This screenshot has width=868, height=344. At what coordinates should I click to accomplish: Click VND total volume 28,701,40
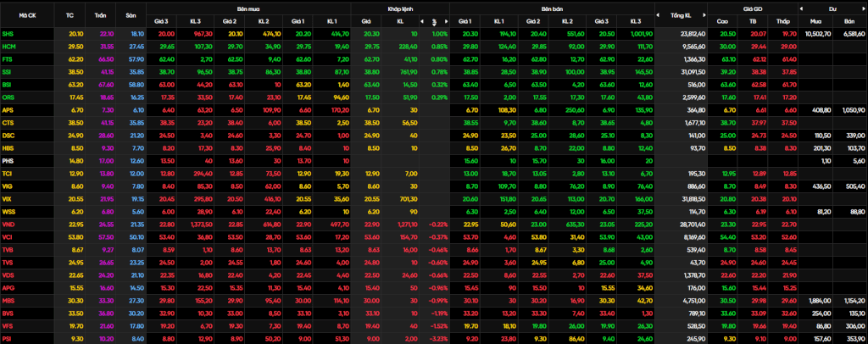tap(693, 225)
